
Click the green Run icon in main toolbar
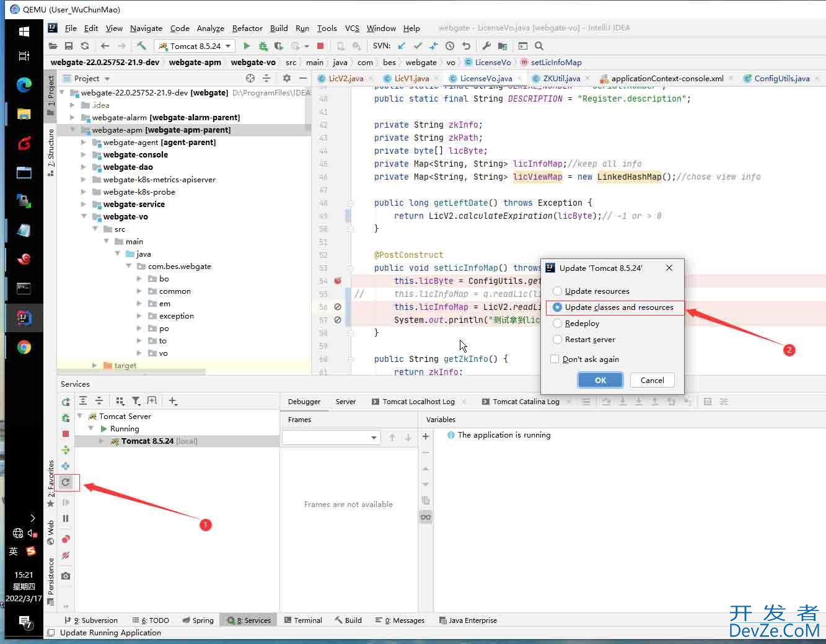[x=247, y=46]
